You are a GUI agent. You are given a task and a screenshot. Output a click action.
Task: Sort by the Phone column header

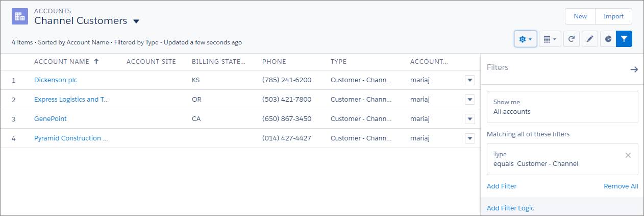274,62
